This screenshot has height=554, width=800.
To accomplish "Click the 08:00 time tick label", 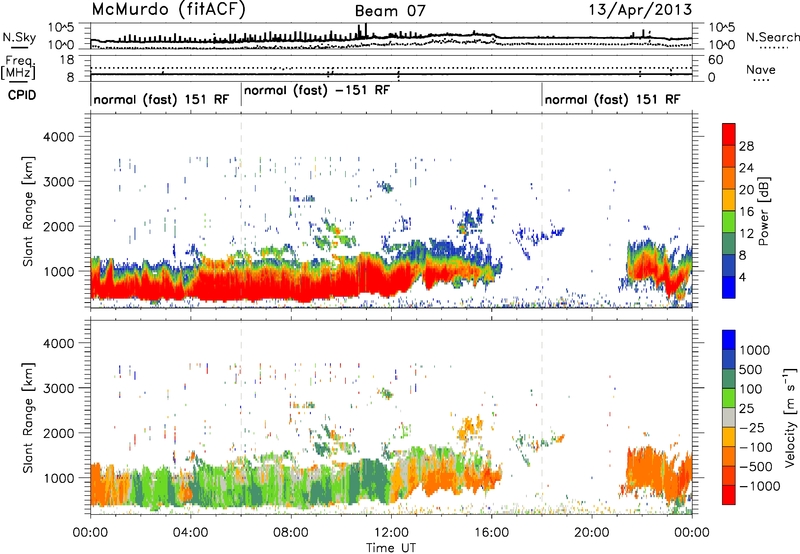I will (x=291, y=533).
